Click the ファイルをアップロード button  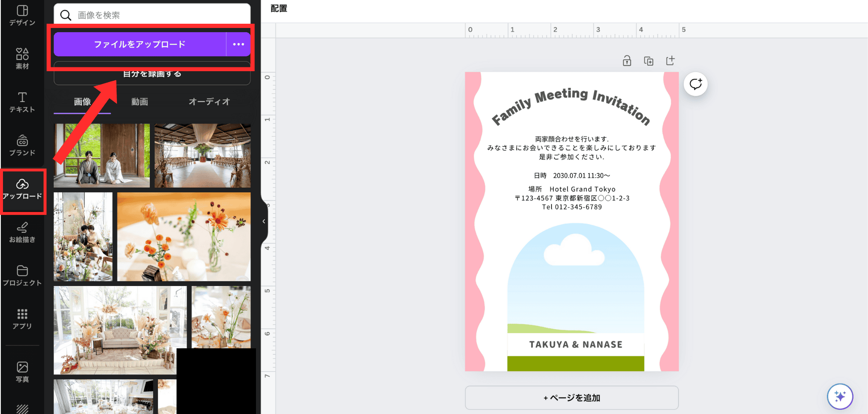(139, 44)
